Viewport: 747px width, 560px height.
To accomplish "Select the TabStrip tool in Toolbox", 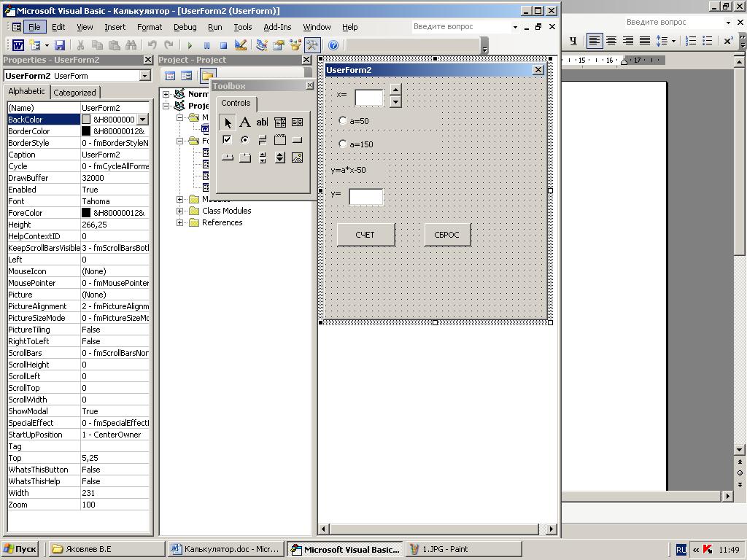I will 228,157.
